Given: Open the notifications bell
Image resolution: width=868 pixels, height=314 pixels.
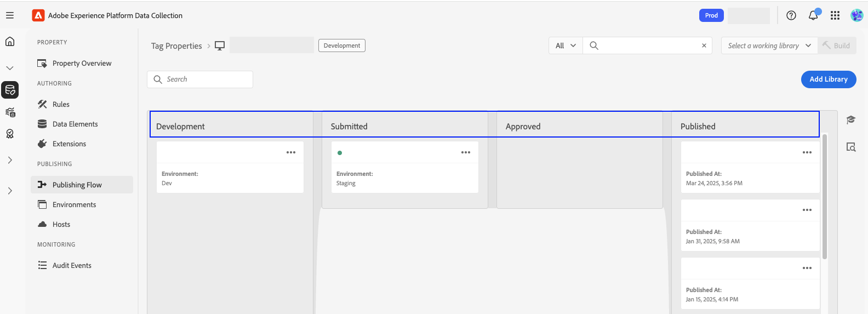Looking at the screenshot, I should coord(813,15).
